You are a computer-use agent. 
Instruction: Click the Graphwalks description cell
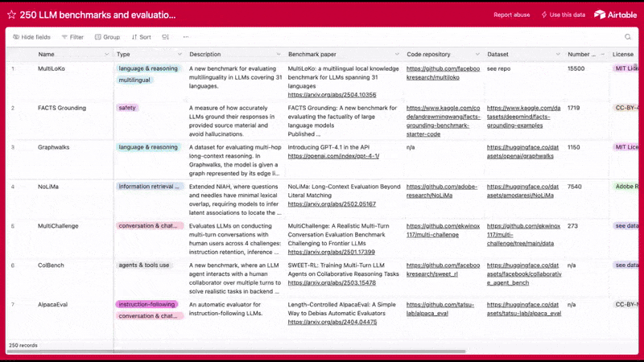point(235,160)
